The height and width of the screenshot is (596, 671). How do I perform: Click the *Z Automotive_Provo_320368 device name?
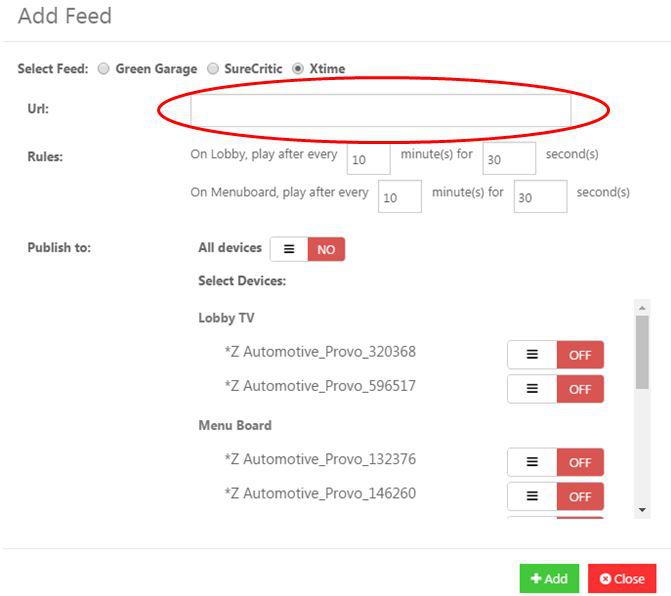pos(320,352)
